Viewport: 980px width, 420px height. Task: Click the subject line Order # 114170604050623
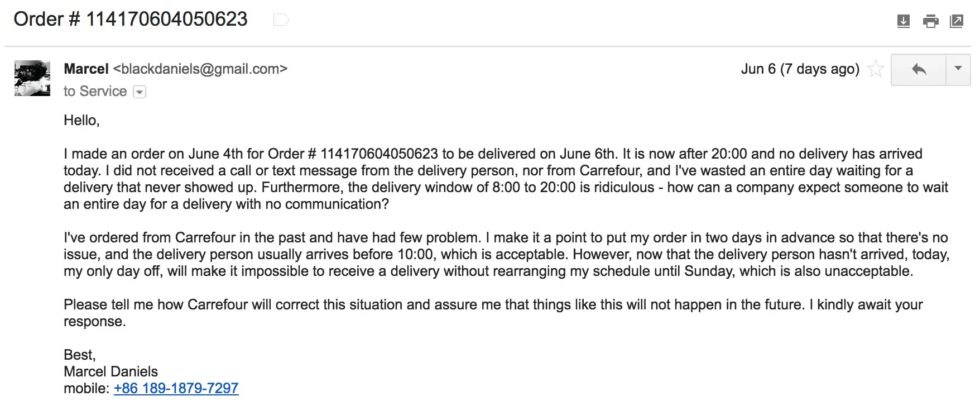tap(131, 19)
